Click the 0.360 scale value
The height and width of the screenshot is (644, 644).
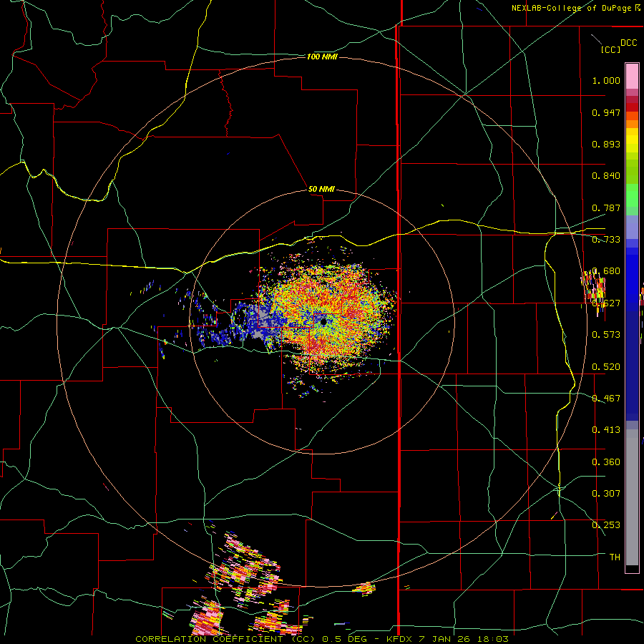(x=606, y=462)
